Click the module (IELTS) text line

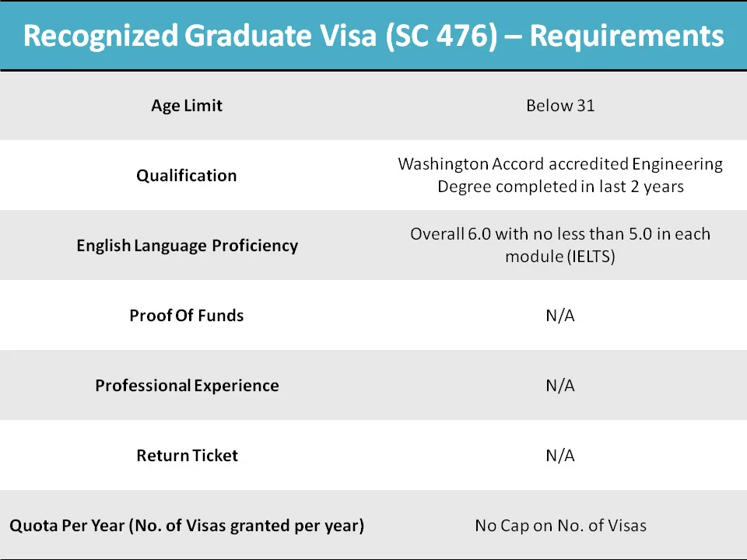(560, 256)
